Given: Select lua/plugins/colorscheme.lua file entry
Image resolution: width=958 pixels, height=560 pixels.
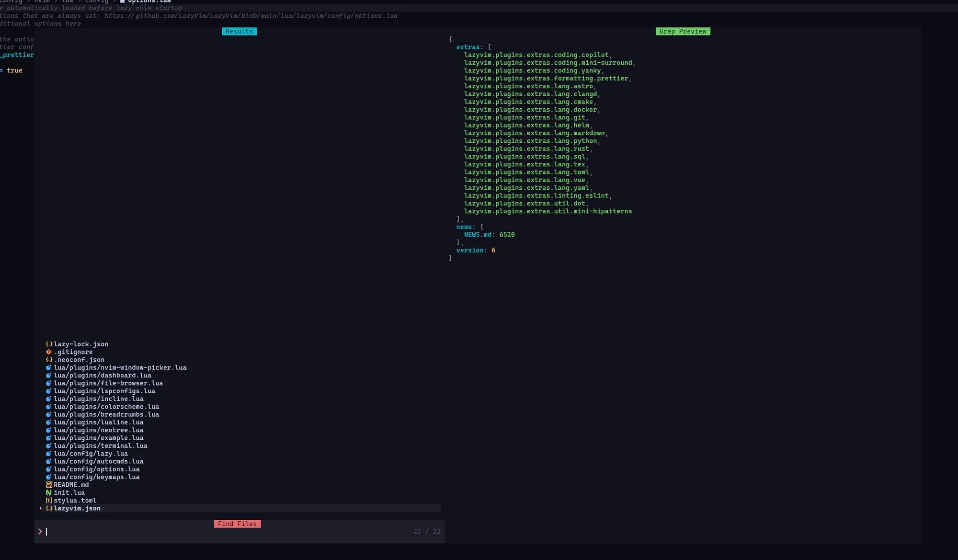Looking at the screenshot, I should [x=106, y=407].
